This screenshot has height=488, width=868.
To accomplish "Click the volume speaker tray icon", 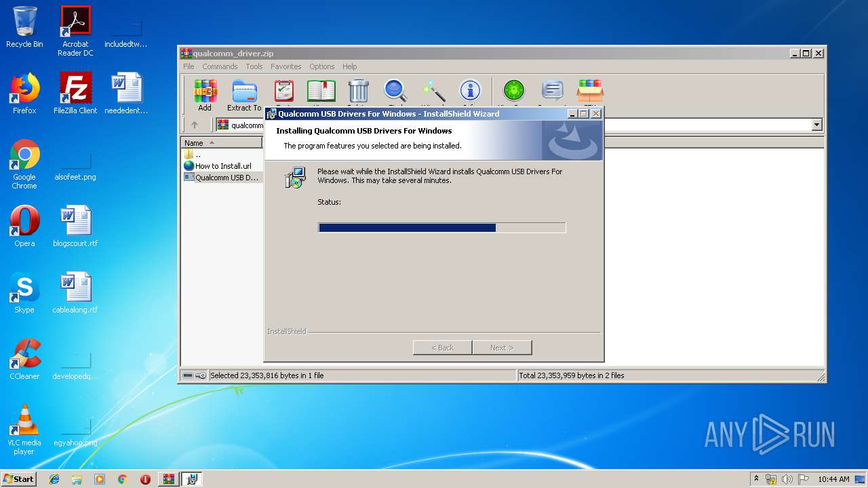I will [787, 479].
